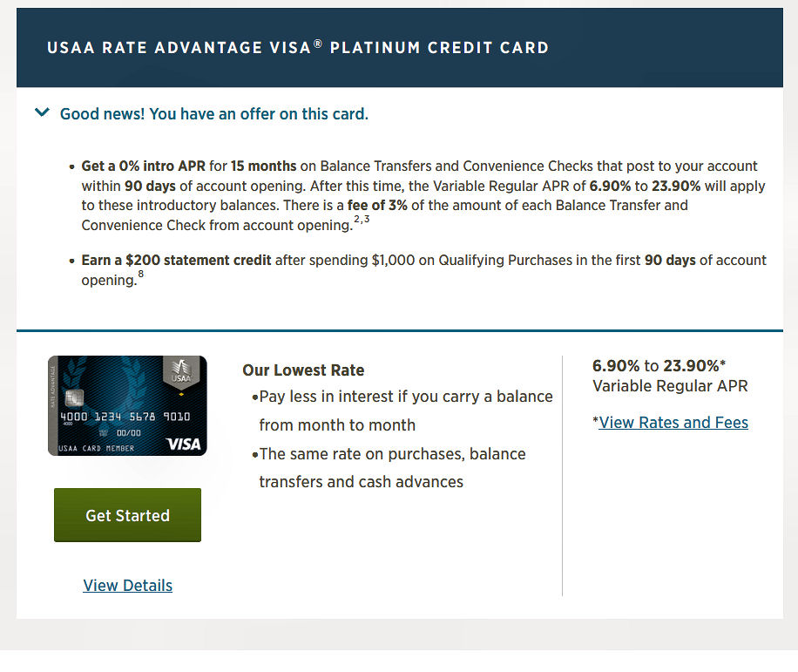This screenshot has width=798, height=672.
Task: Click the 'Earn a $200 statement credit' text
Action: point(177,260)
